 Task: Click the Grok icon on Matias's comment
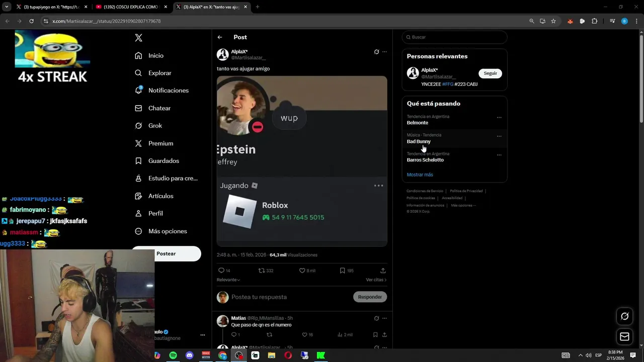376,318
